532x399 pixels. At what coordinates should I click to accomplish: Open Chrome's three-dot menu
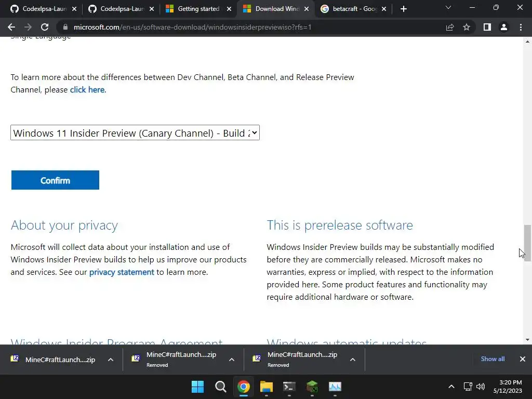coord(521,27)
